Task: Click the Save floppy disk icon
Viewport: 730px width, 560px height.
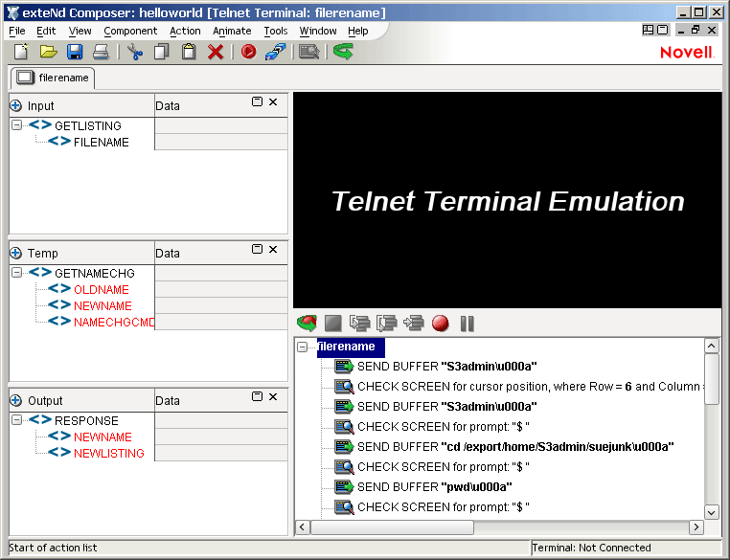Action: coord(75,51)
